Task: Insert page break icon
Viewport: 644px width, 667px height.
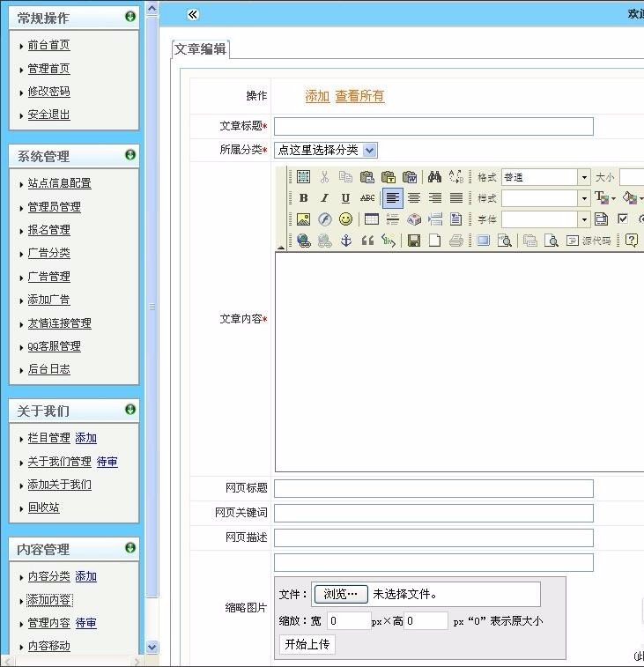Action: point(434,219)
